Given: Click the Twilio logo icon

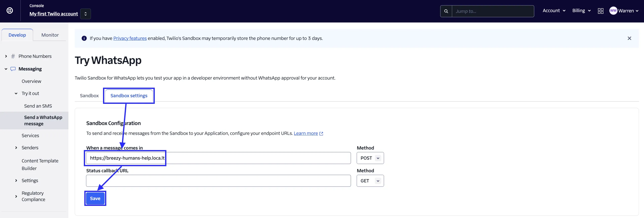Looking at the screenshot, I should click(10, 11).
